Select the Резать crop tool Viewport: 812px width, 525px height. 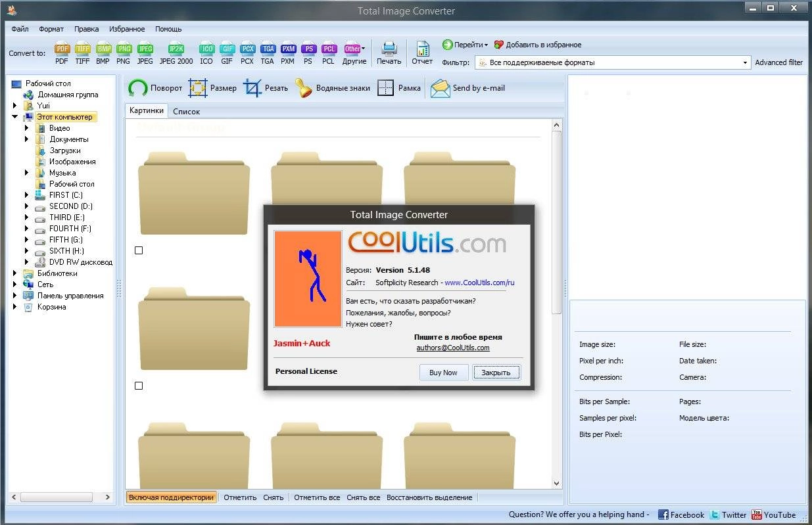[266, 88]
